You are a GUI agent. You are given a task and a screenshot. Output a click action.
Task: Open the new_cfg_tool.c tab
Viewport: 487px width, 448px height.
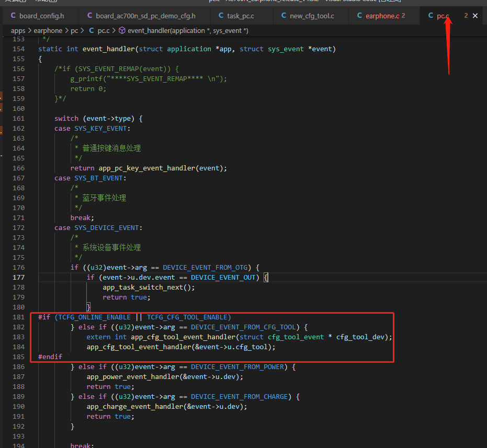[312, 16]
